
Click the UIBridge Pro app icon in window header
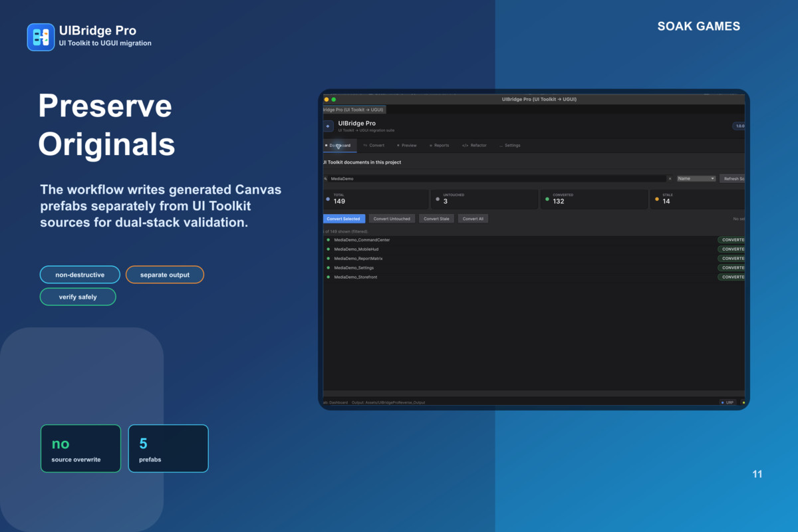click(328, 126)
